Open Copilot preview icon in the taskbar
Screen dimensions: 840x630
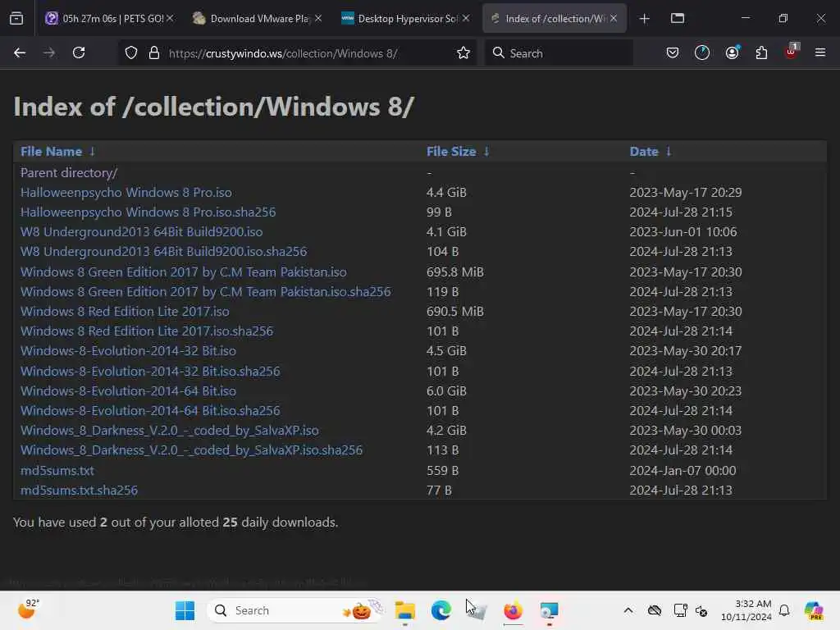(814, 610)
